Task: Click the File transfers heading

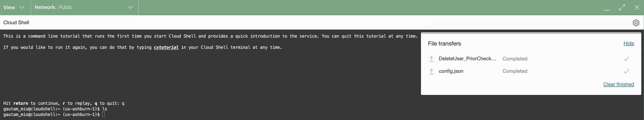Action: click(x=444, y=44)
